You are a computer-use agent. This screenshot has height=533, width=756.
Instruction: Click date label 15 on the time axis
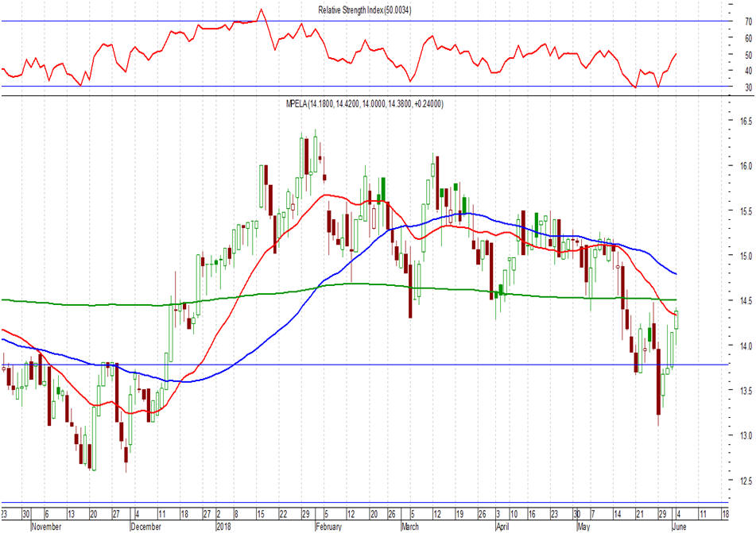[261, 514]
